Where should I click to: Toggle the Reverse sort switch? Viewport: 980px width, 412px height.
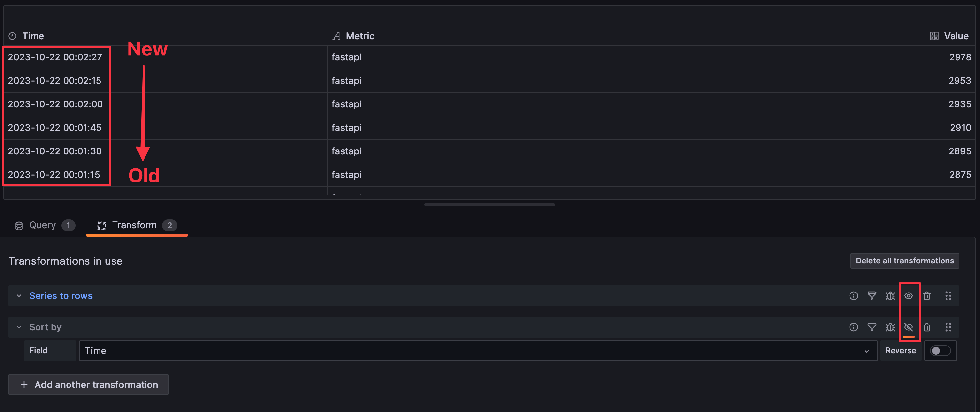940,351
